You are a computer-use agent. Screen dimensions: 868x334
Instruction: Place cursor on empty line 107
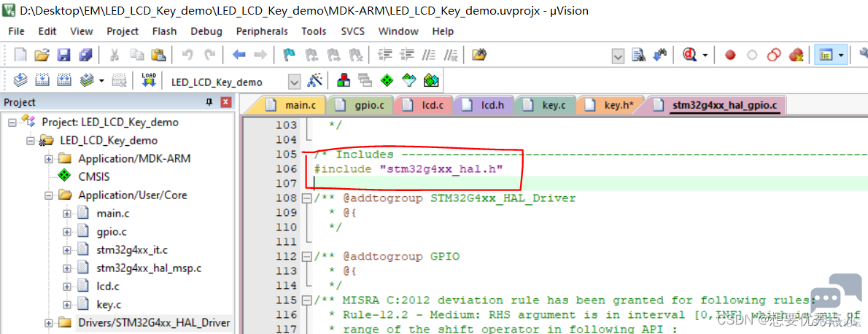586,183
